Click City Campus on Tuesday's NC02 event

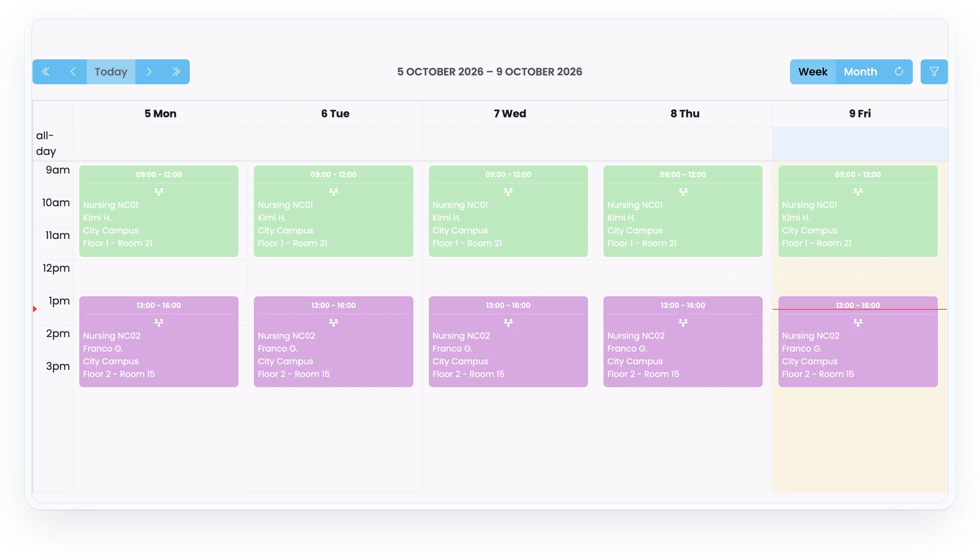pyautogui.click(x=286, y=361)
